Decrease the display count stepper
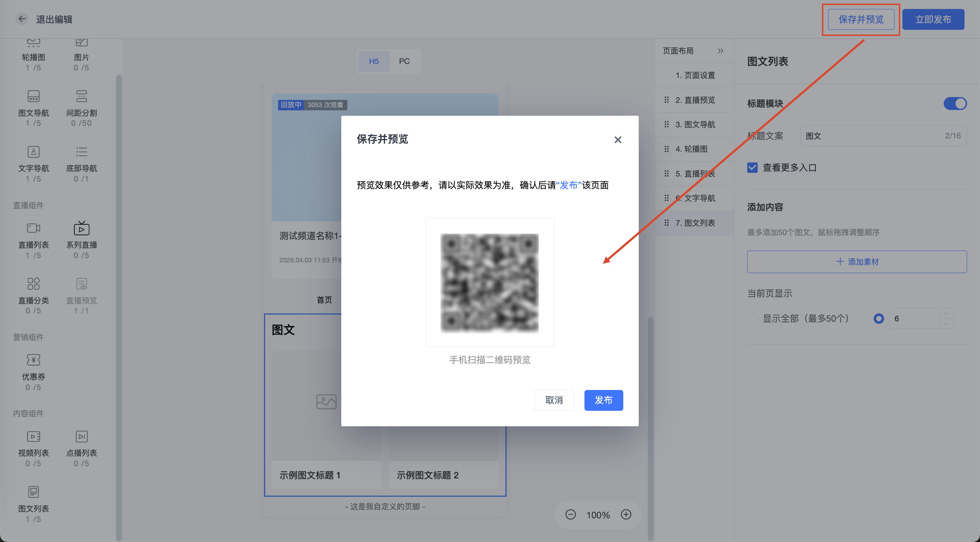980x542 pixels. click(946, 323)
